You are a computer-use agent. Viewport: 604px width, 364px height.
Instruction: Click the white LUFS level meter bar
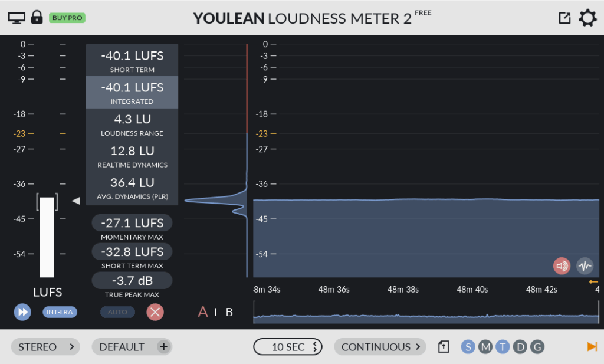pos(47,237)
